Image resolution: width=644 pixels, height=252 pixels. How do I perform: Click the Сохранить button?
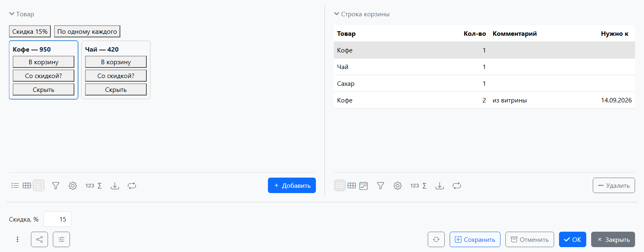475,239
